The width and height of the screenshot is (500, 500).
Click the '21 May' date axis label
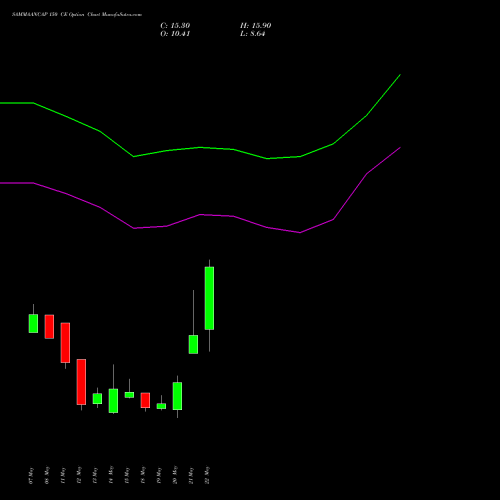point(191,476)
